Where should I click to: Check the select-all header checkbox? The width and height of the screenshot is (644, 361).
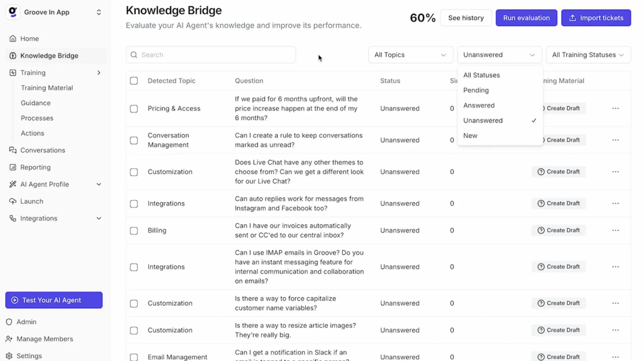point(134,81)
